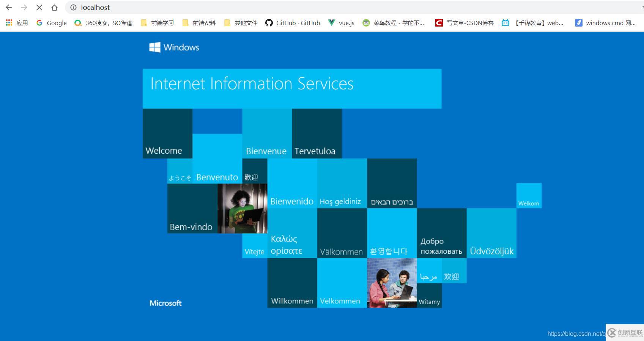Open the GitHub bookmark
The width and height of the screenshot is (644, 341).
pos(293,23)
